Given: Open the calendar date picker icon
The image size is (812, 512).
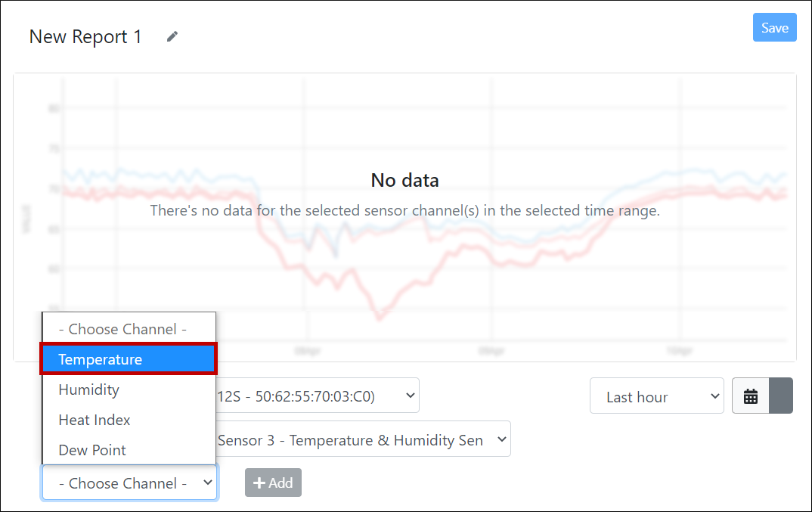Looking at the screenshot, I should [x=751, y=396].
